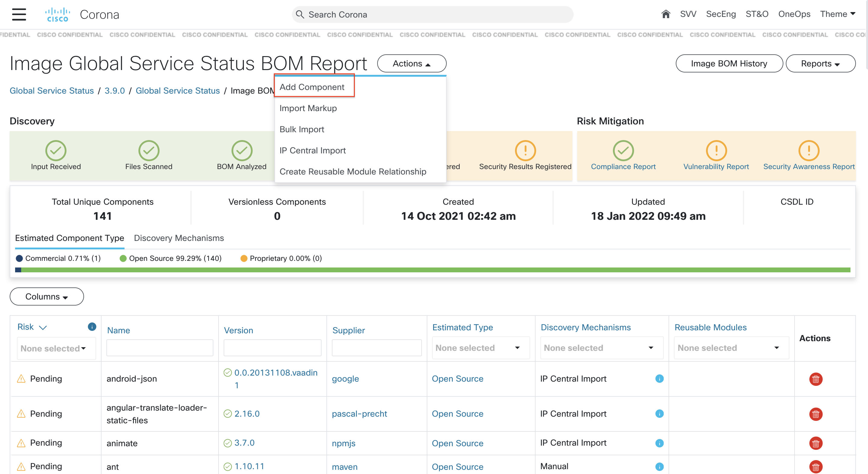Show discovery info for angular-translate-loader-static-files
This screenshot has width=868, height=474.
[659, 414]
